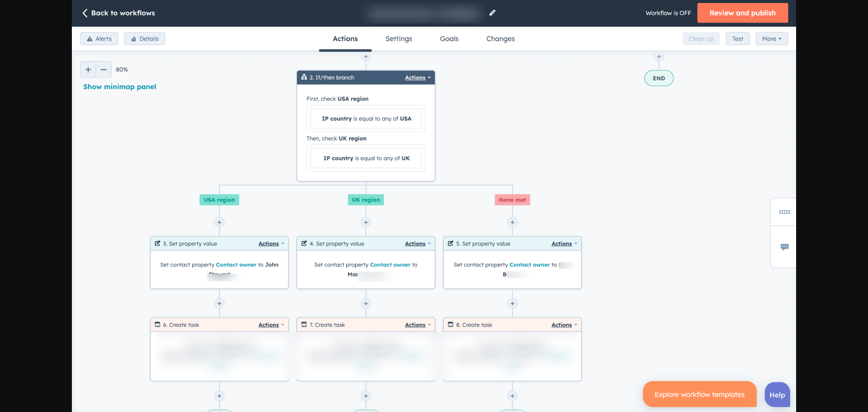Click plus below 4. Set property value
This screenshot has width=868, height=412.
pos(366,304)
